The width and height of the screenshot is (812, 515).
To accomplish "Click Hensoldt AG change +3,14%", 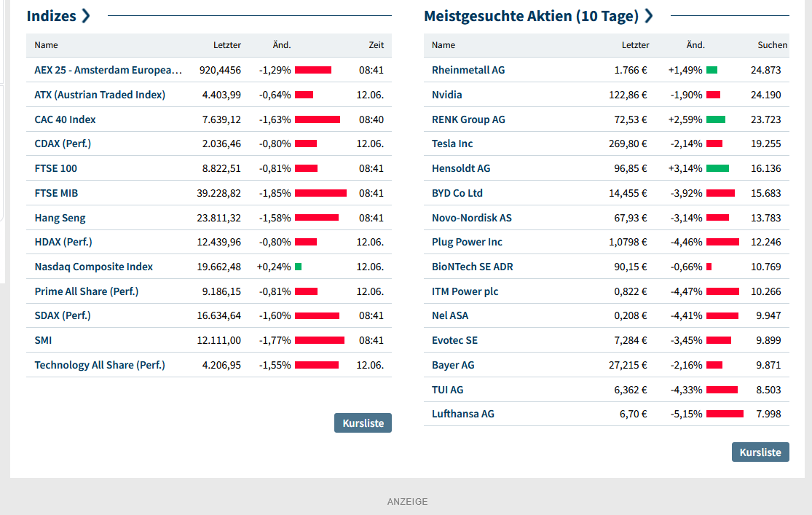I will pyautogui.click(x=685, y=168).
